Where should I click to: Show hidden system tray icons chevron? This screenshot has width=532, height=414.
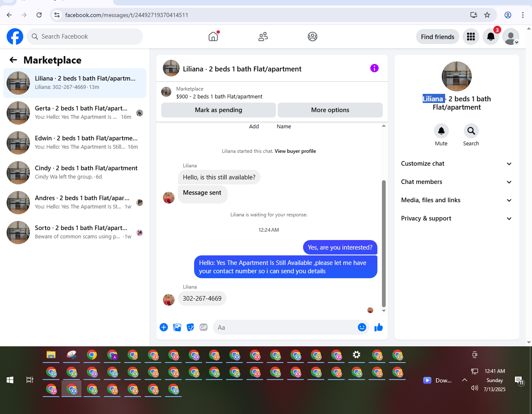pyautogui.click(x=465, y=380)
